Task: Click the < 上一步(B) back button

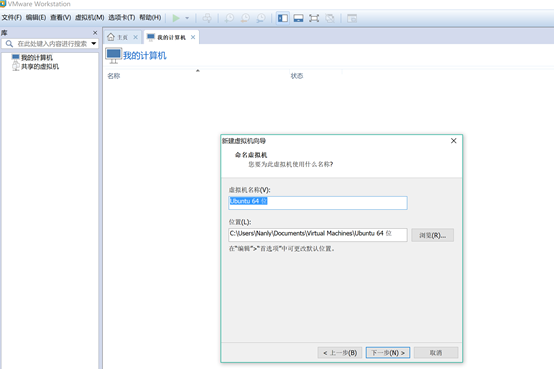Action: 340,353
